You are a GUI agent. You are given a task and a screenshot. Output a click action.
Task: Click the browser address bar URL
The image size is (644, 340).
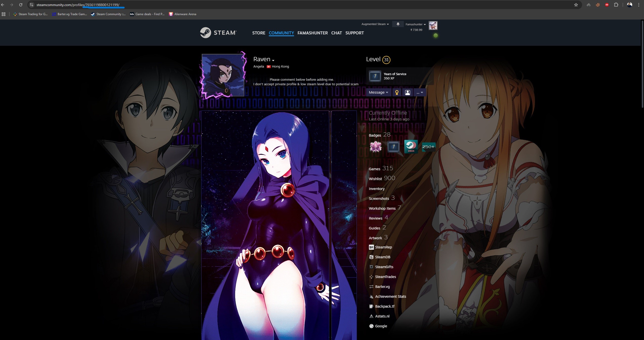click(78, 5)
